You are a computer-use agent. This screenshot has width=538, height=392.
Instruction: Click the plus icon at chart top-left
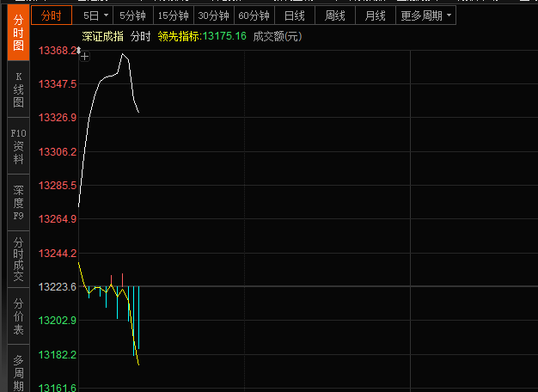[84, 56]
